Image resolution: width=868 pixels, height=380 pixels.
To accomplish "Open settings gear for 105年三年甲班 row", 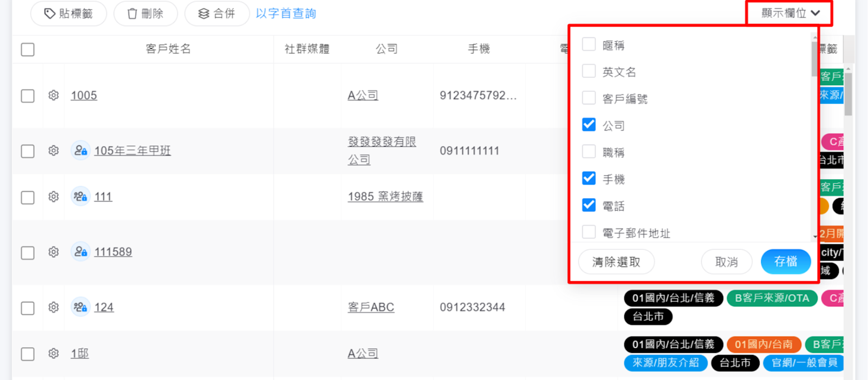I will (53, 150).
